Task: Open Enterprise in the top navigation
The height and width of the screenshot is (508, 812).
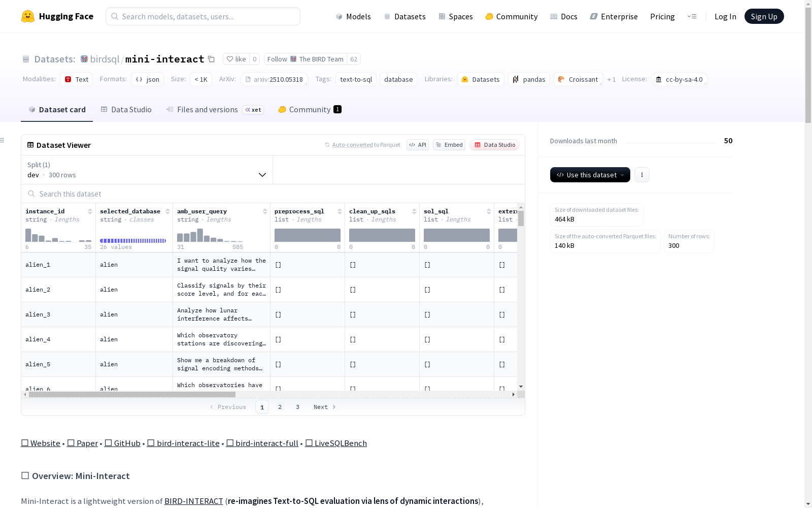Action: click(614, 16)
